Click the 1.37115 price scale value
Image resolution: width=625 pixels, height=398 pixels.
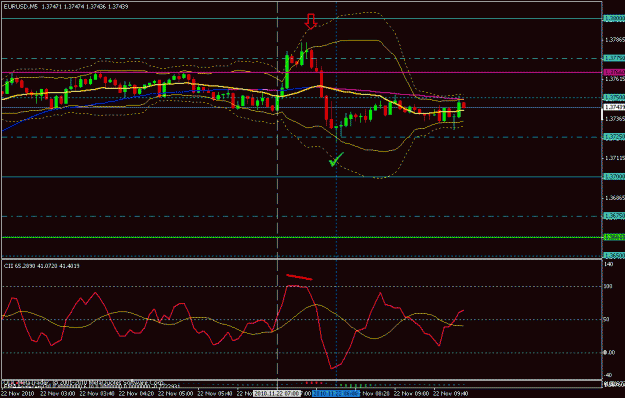pos(614,158)
